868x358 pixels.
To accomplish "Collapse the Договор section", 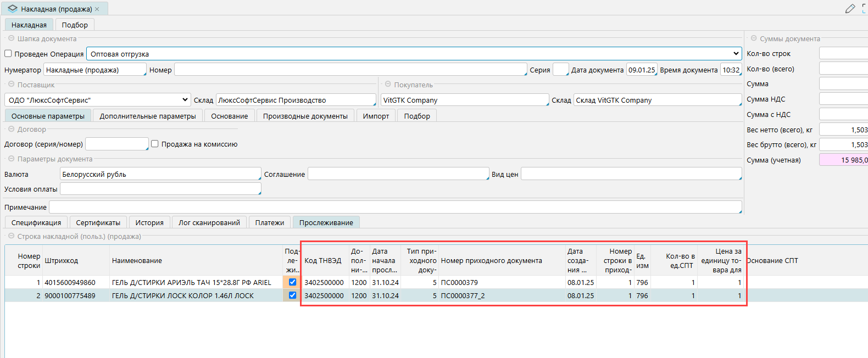I will point(11,129).
